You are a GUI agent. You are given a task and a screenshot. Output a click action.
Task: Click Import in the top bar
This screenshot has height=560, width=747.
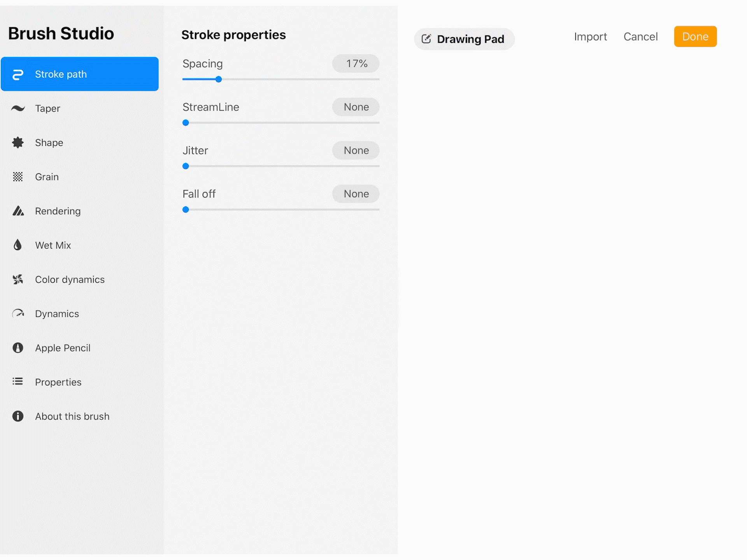pos(590,37)
